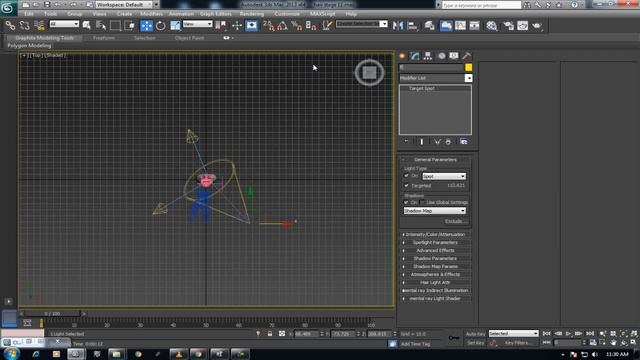The width and height of the screenshot is (640, 360).
Task: Click the ViewCube top face
Action: click(x=369, y=73)
